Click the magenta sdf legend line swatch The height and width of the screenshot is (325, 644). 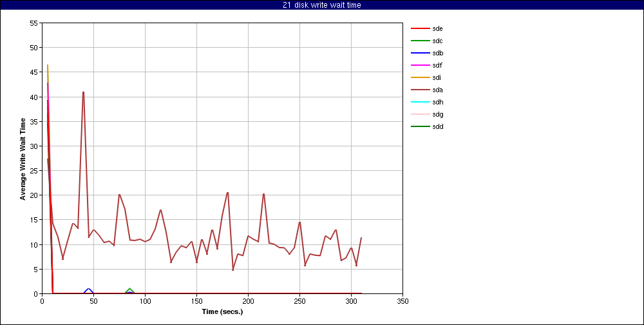tap(421, 65)
